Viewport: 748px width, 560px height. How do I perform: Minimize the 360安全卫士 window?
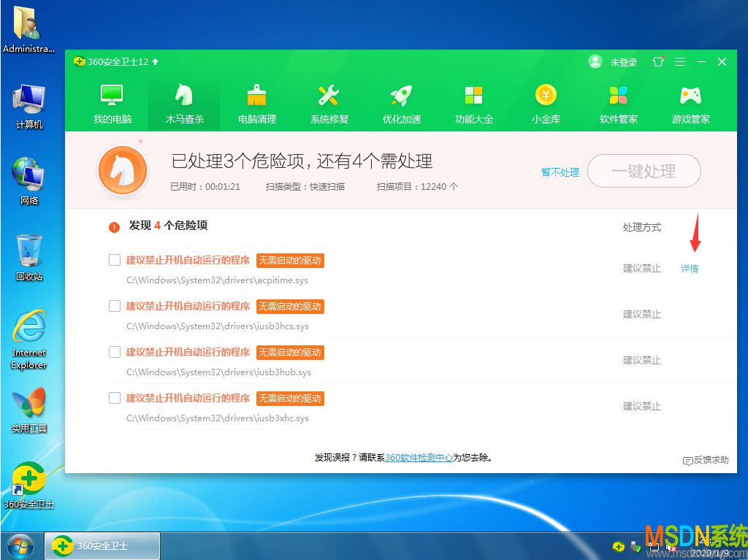(x=701, y=61)
